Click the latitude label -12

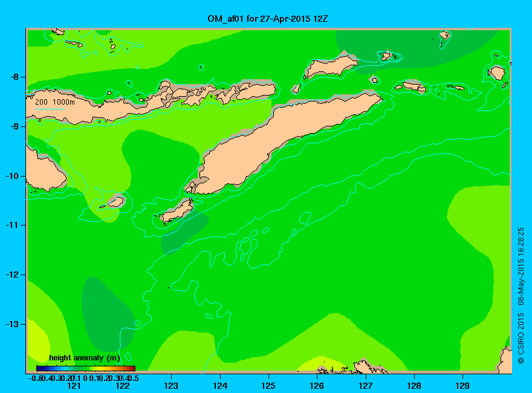(x=13, y=274)
